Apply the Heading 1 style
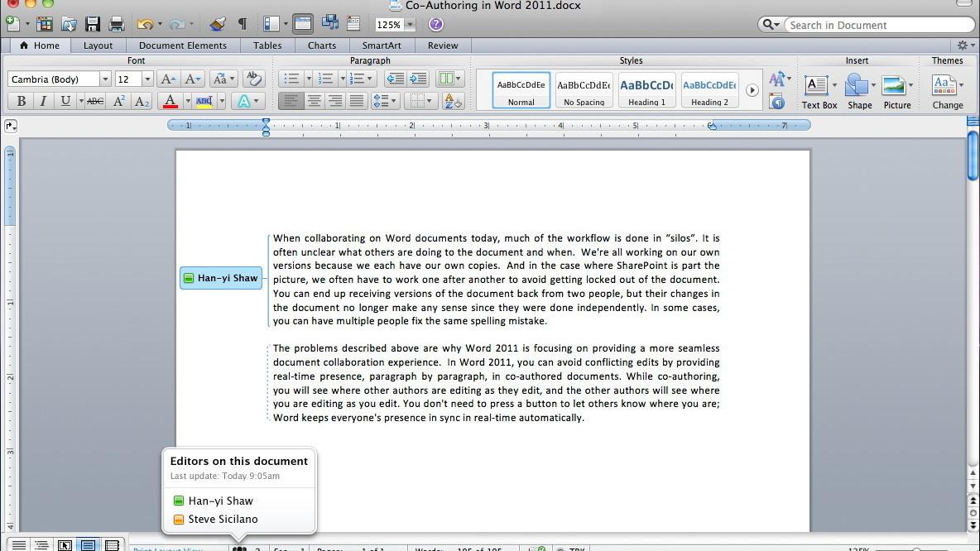 tap(647, 90)
